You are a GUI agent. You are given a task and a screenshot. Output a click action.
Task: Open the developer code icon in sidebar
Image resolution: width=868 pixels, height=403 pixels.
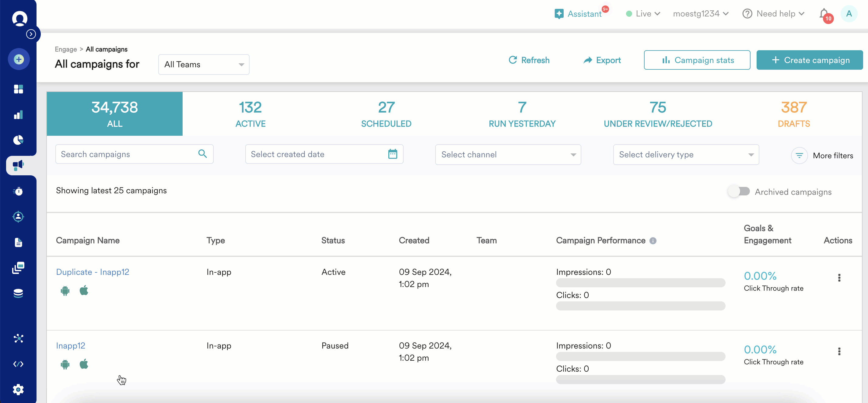point(19,364)
